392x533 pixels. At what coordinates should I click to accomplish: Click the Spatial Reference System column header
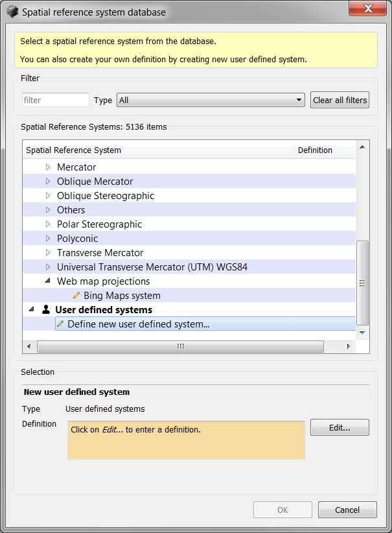pos(158,150)
